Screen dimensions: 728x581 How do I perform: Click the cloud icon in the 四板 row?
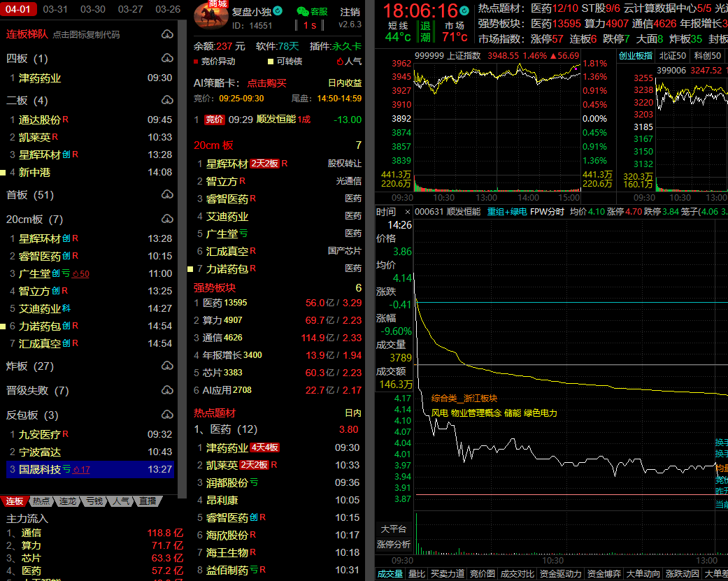[167, 58]
